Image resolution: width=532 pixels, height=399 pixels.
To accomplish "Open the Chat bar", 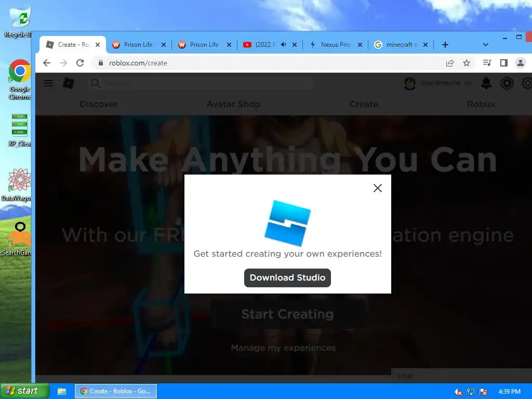I will [x=461, y=376].
